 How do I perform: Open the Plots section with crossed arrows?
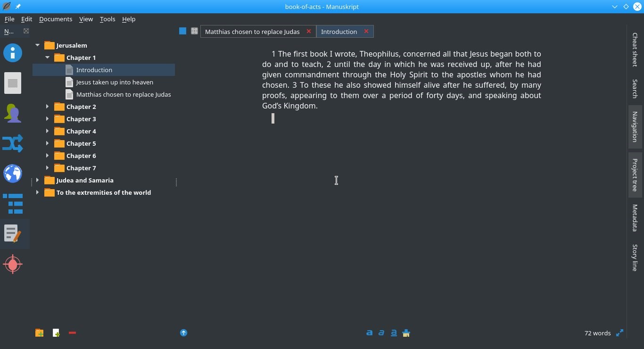13,143
